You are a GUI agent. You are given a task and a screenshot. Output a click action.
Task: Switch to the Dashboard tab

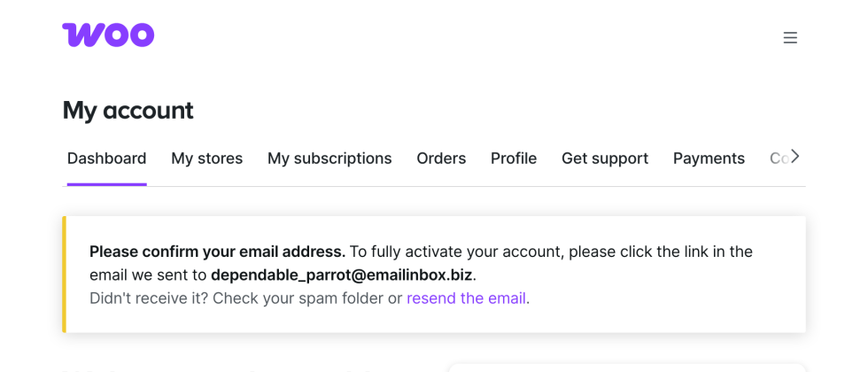tap(107, 159)
